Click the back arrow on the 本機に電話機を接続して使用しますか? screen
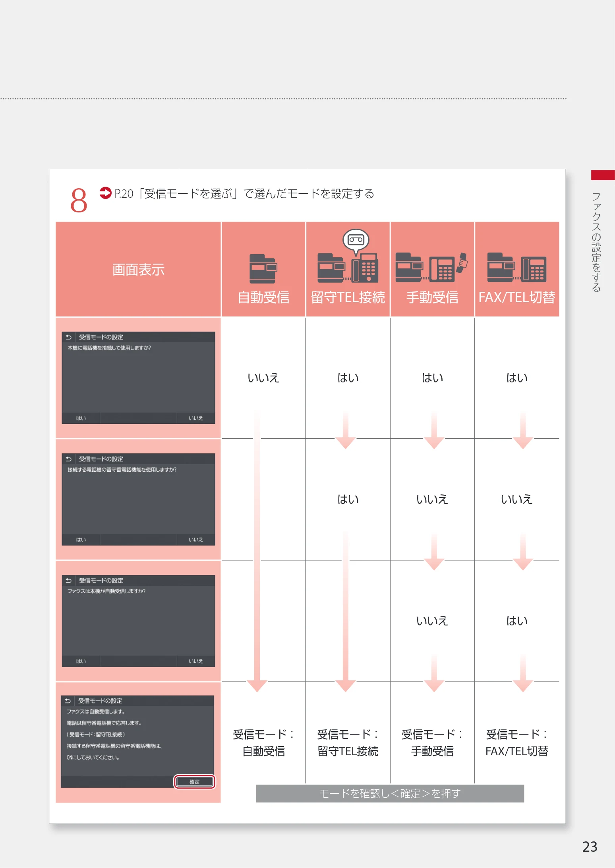Screen dimensions: 615x868 tap(68, 337)
